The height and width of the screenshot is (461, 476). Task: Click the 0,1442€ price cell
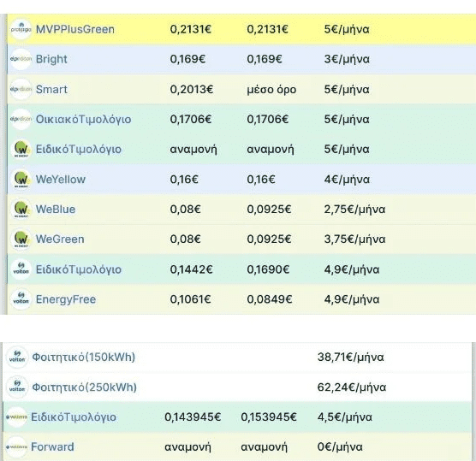[191, 269]
